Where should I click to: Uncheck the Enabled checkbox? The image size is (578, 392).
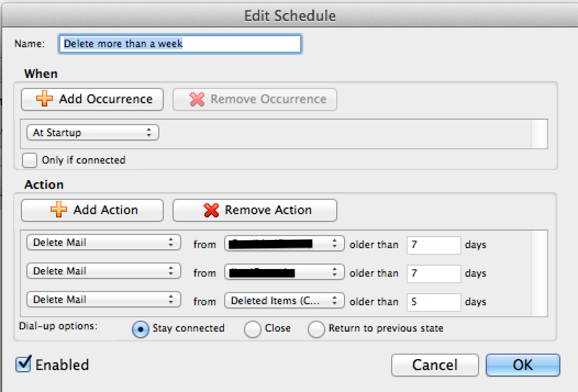[x=23, y=364]
